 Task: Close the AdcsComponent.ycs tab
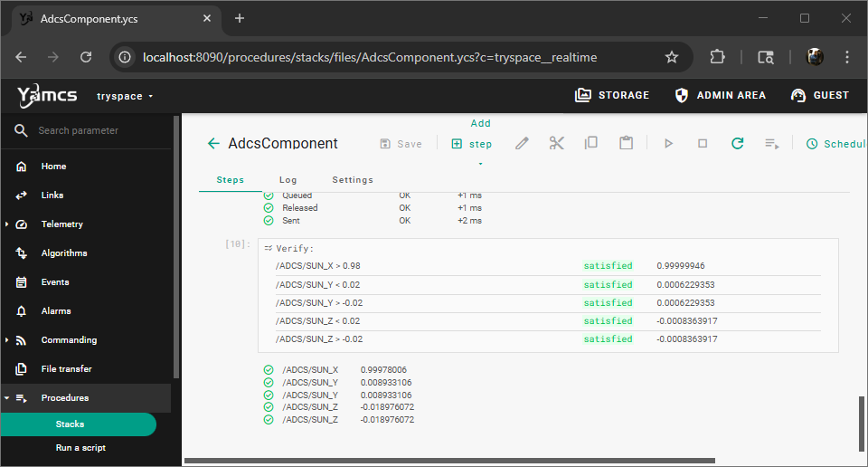point(207,18)
